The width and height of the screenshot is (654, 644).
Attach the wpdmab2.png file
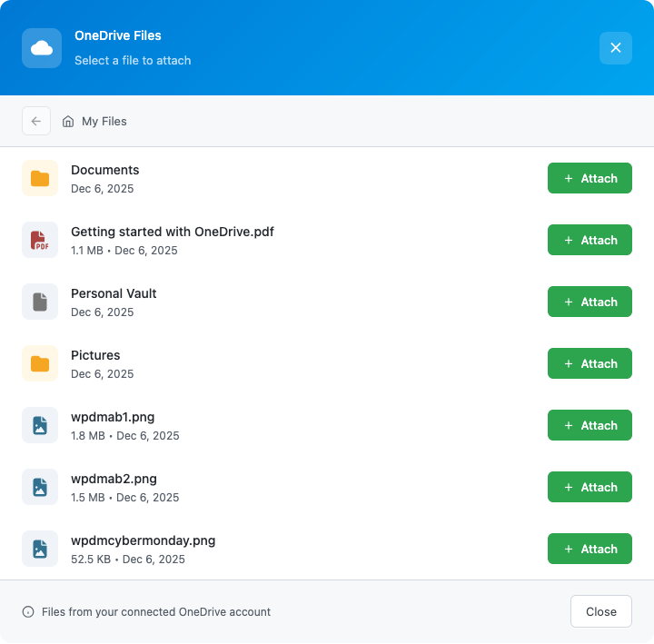click(x=590, y=487)
